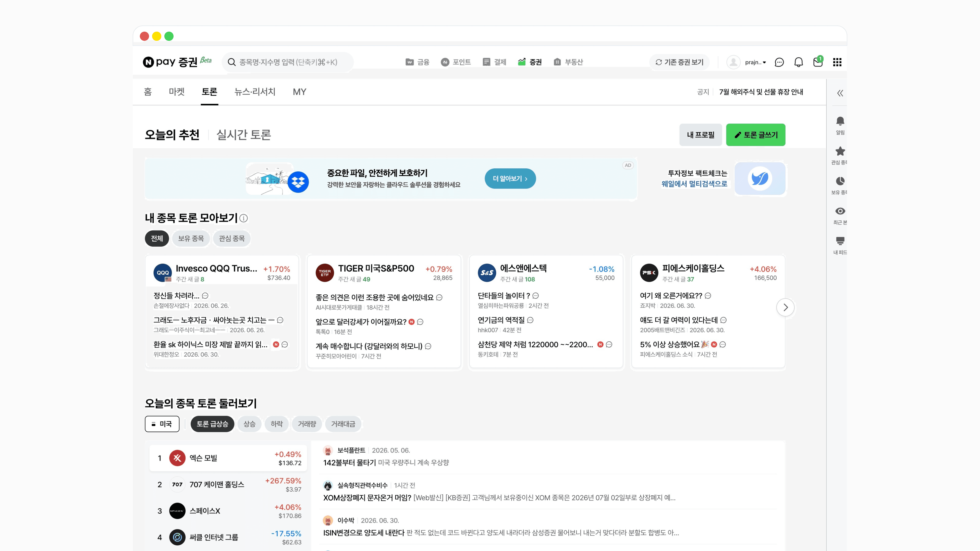980x551 pixels.
Task: Switch to 실시간 토론 view
Action: [x=243, y=135]
